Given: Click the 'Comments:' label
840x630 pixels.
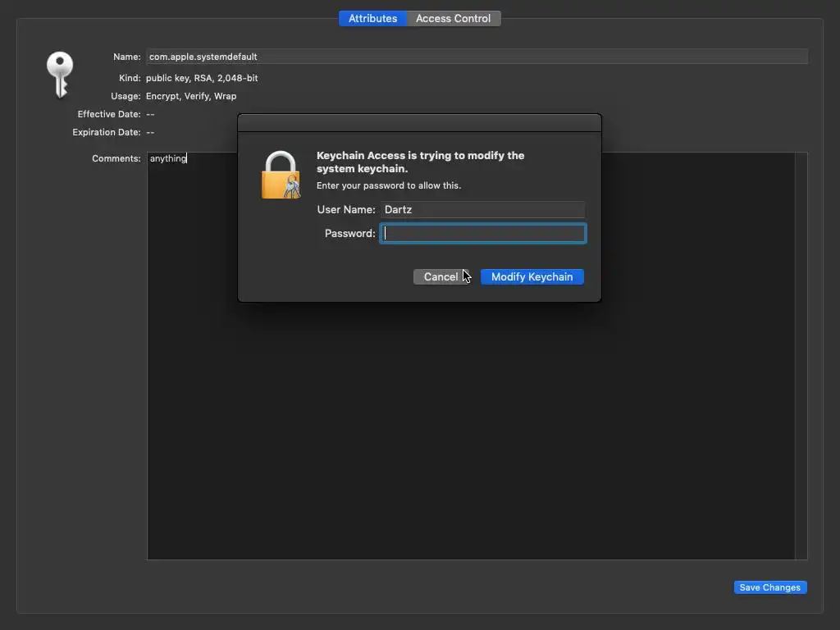Looking at the screenshot, I should click(x=116, y=158).
